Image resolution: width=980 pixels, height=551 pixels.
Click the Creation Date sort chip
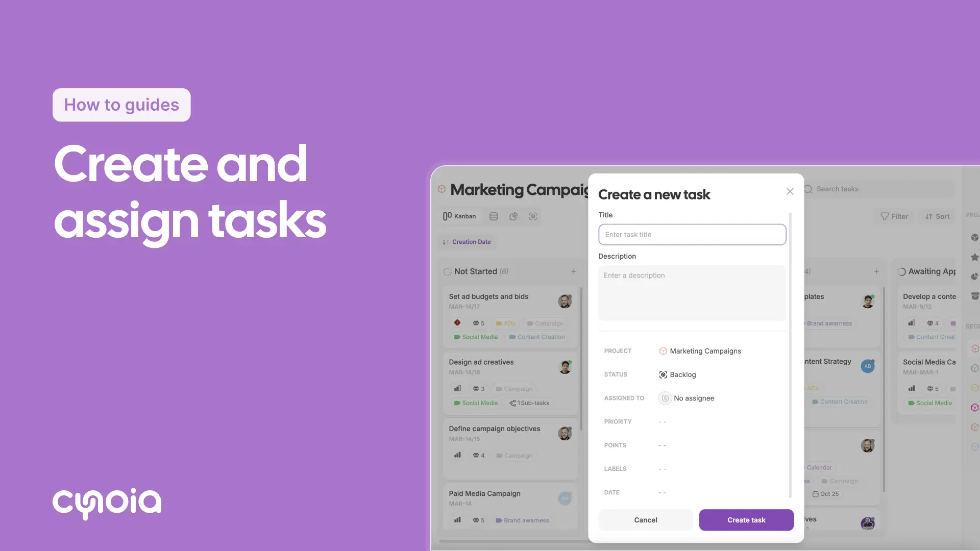(x=467, y=242)
